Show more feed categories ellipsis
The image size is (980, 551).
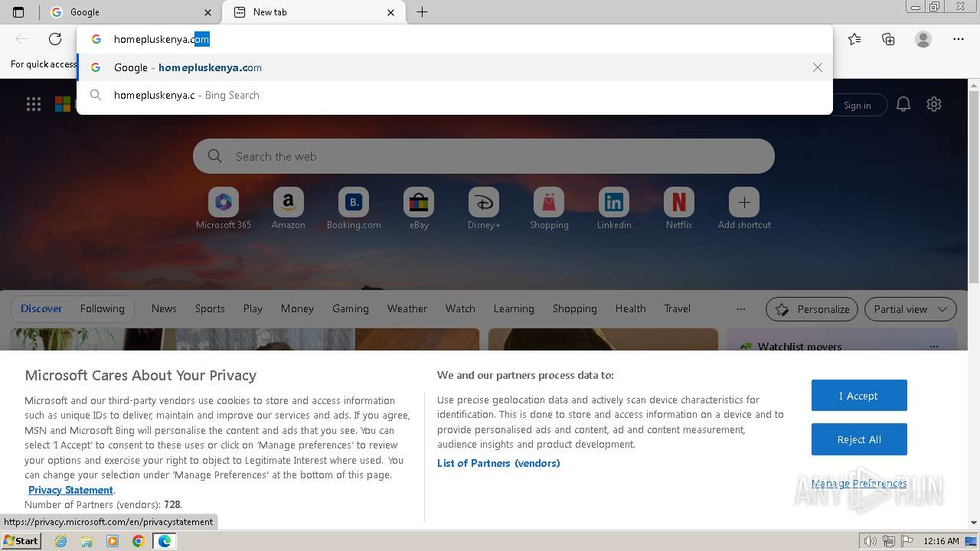pos(740,309)
